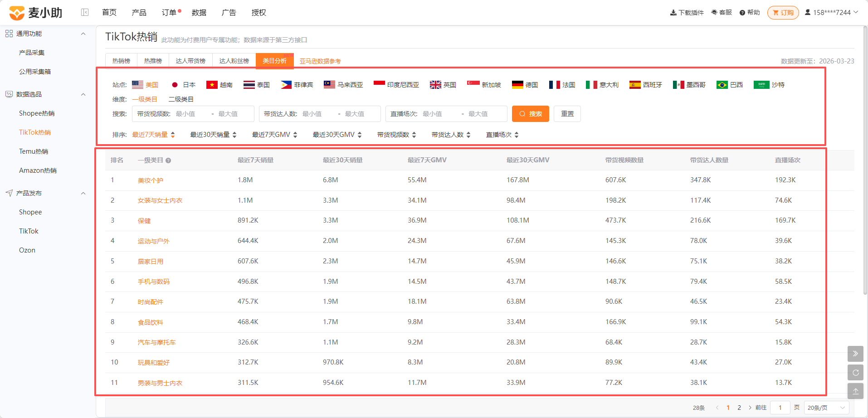Open customer service headset icon

714,12
